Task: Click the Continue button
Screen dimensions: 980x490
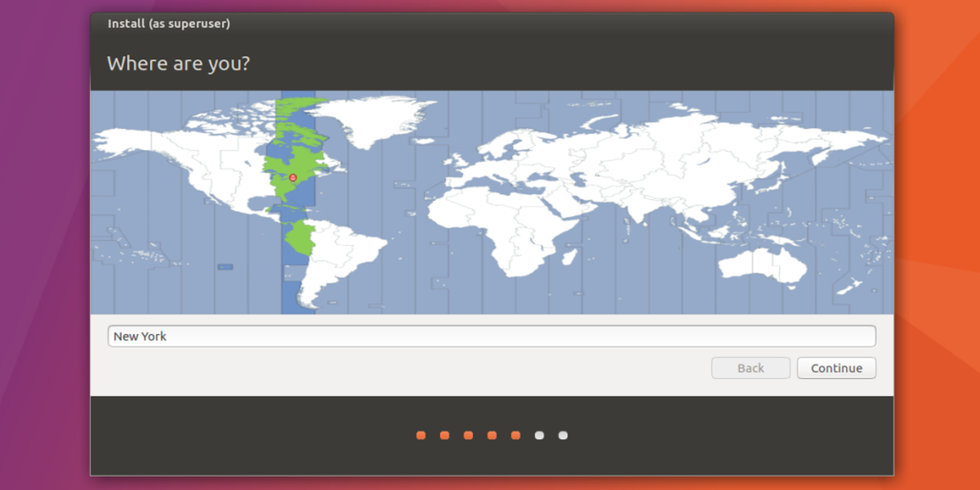Action: click(x=836, y=368)
